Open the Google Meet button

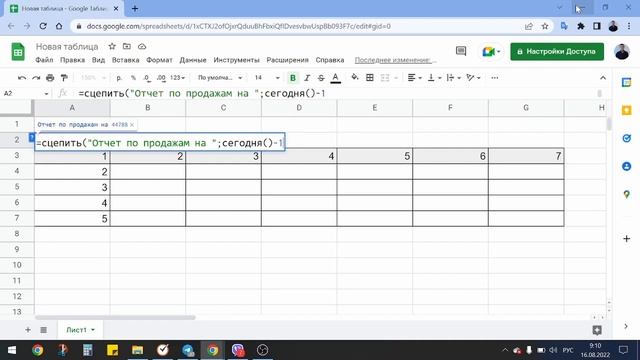click(x=491, y=52)
